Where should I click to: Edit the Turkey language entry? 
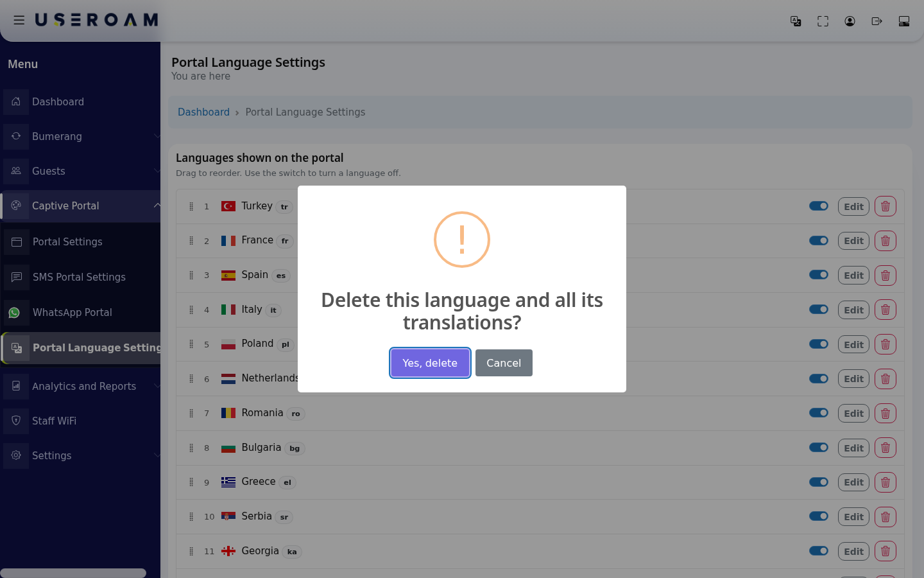click(853, 206)
